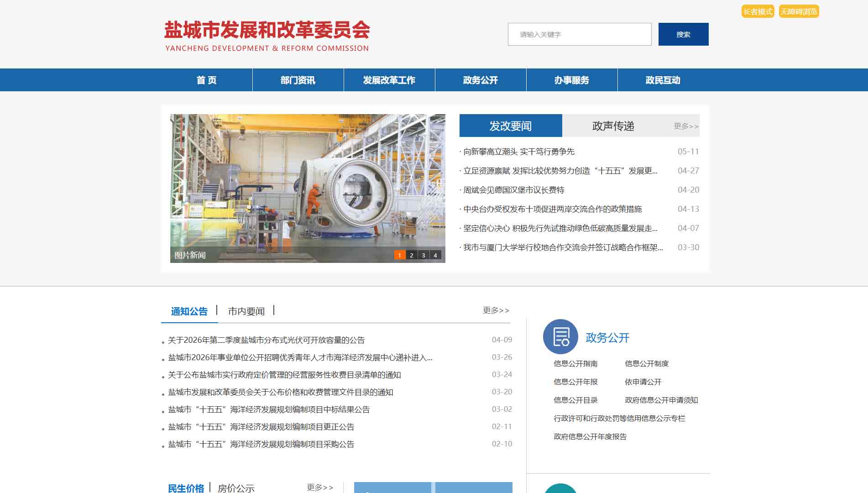The image size is (868, 493).
Task: Enable 长者模式 elder mode
Action: pos(758,11)
